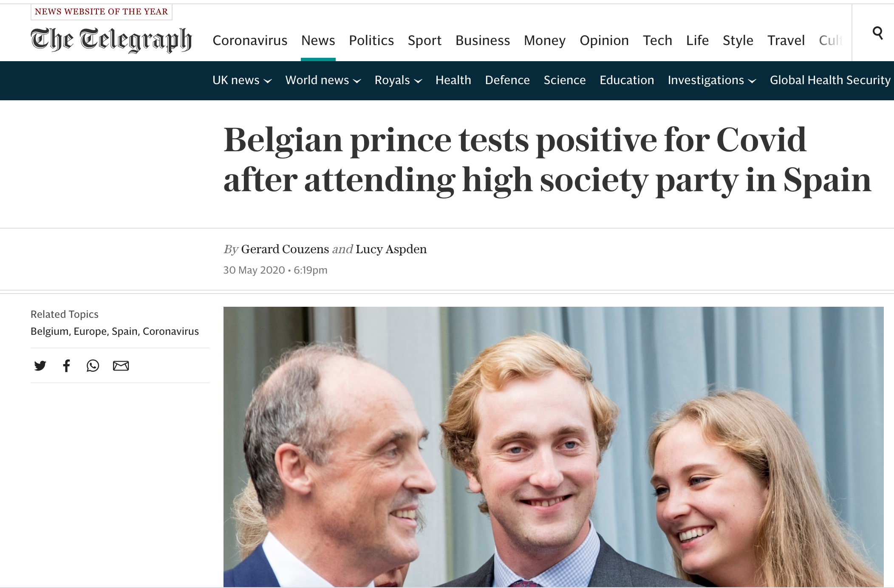
Task: View author Lucy Aspden's profile
Action: pos(391,249)
